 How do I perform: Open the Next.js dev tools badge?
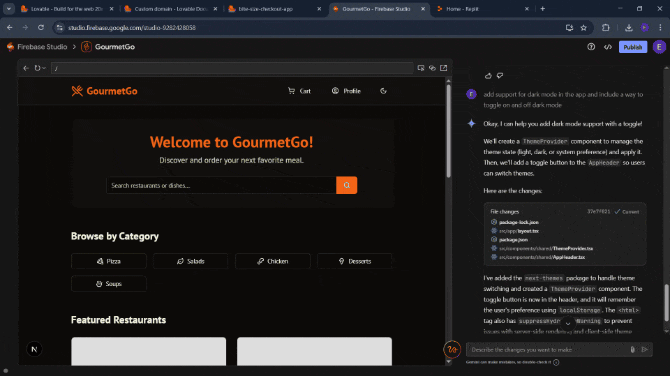(x=34, y=349)
